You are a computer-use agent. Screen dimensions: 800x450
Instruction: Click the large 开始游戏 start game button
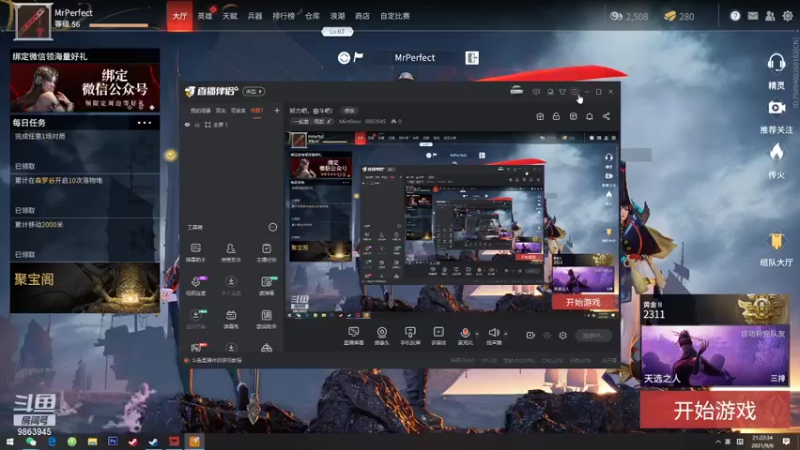coord(715,410)
